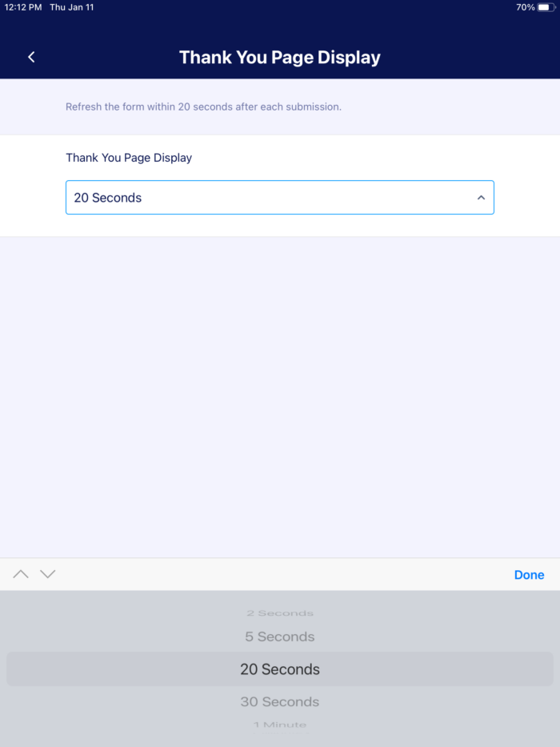Click the 70% battery percentage text
560x747 pixels.
tap(525, 7)
